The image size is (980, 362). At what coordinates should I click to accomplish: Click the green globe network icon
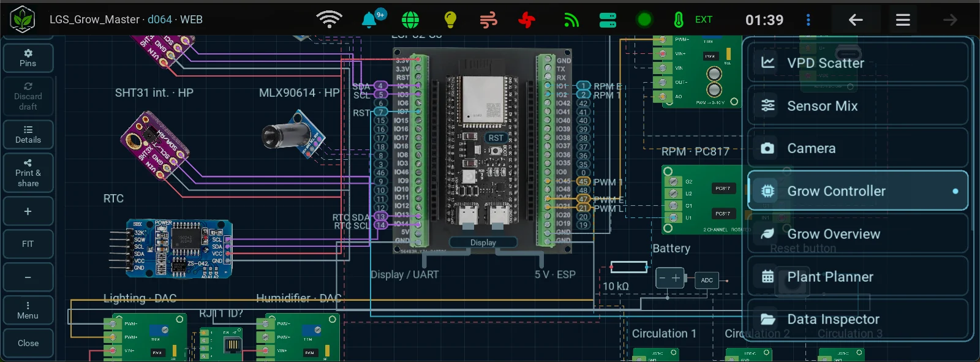[410, 20]
